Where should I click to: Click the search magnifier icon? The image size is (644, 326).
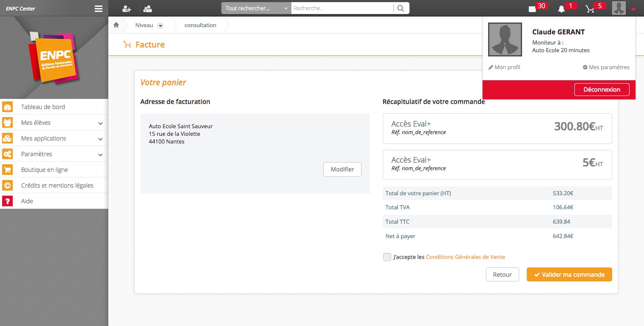[x=401, y=8]
